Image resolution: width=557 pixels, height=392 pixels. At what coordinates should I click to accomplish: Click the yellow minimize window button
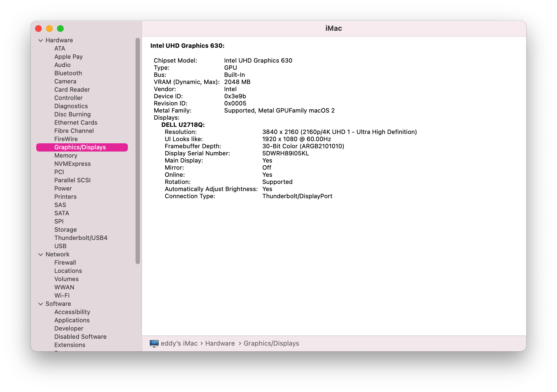tap(49, 29)
